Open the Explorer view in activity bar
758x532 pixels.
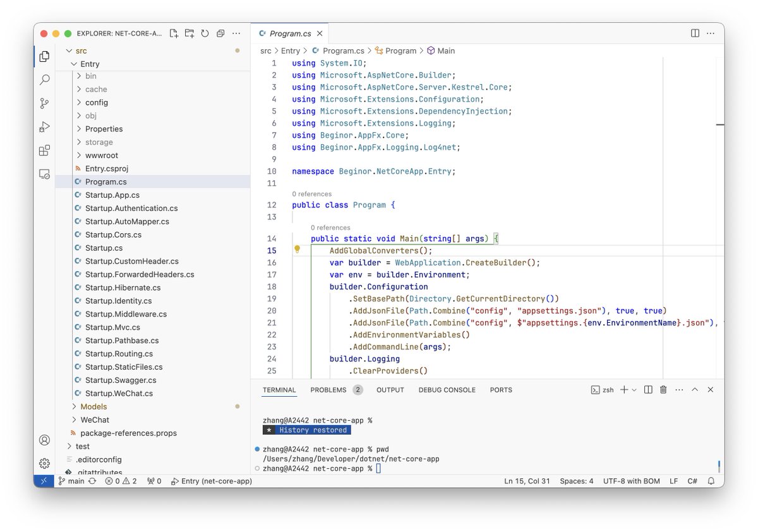[44, 56]
